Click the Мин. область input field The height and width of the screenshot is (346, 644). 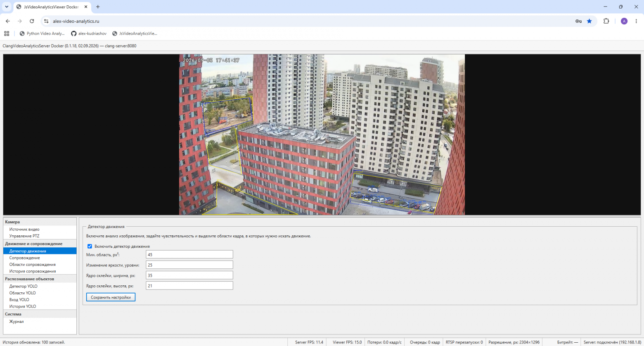pyautogui.click(x=189, y=254)
